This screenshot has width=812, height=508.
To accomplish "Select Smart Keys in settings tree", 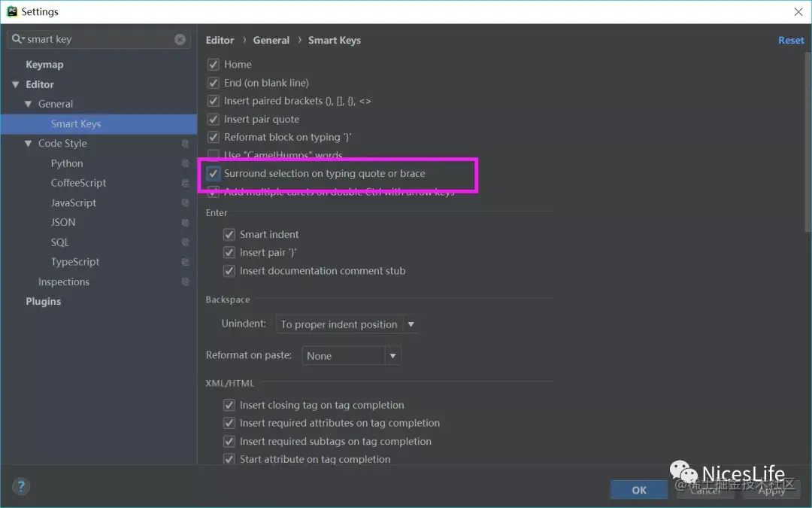I will point(76,124).
